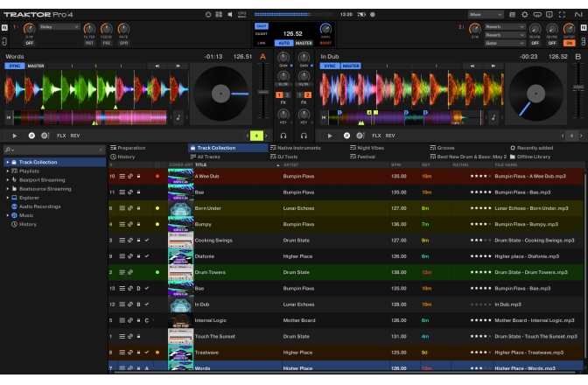Toggle SYNC on Deck B
Viewport: 588px width, 385px height.
click(330, 66)
